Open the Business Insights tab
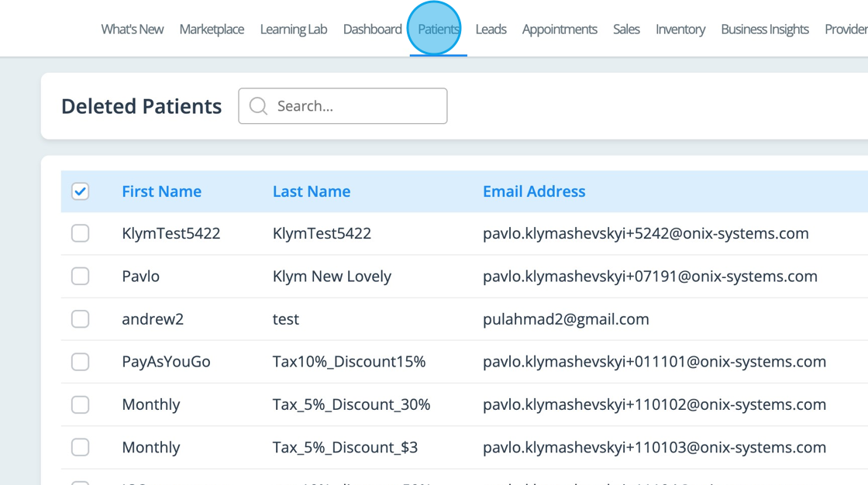Viewport: 868px width, 485px height. pos(765,29)
